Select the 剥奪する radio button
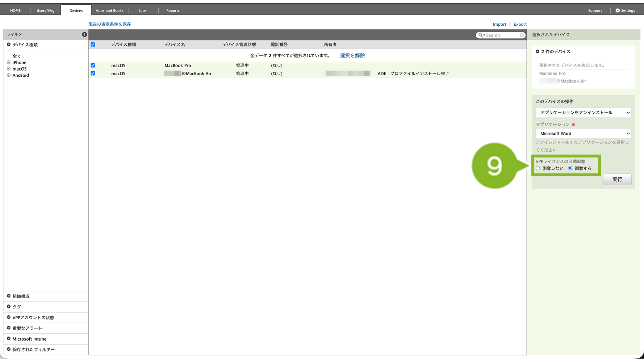 570,168
